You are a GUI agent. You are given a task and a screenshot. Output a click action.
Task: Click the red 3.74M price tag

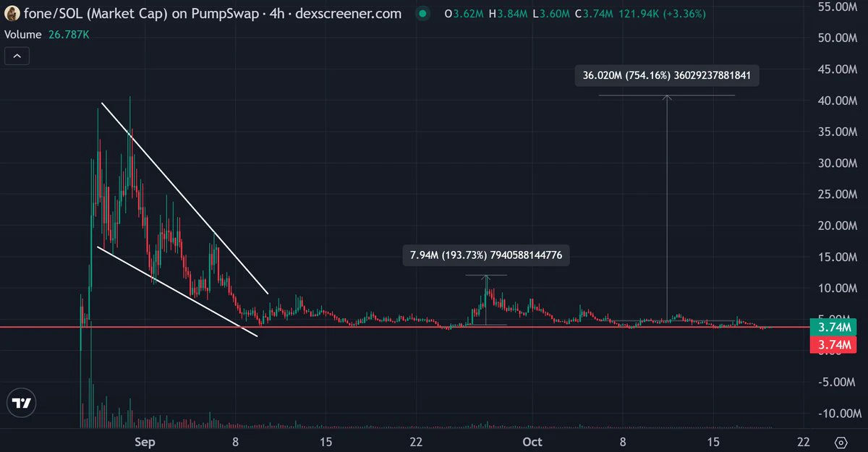tap(835, 345)
